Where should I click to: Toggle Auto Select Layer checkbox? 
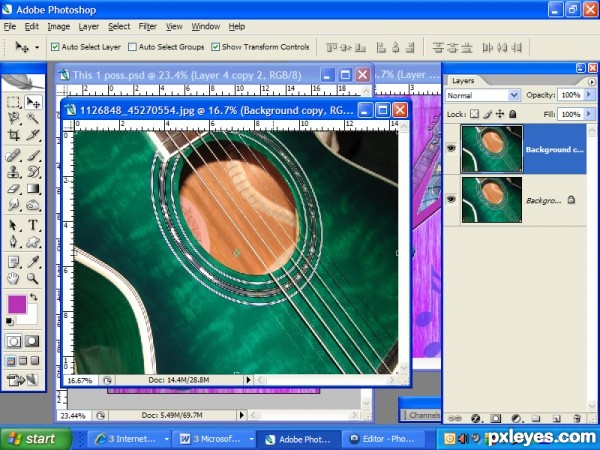point(55,47)
